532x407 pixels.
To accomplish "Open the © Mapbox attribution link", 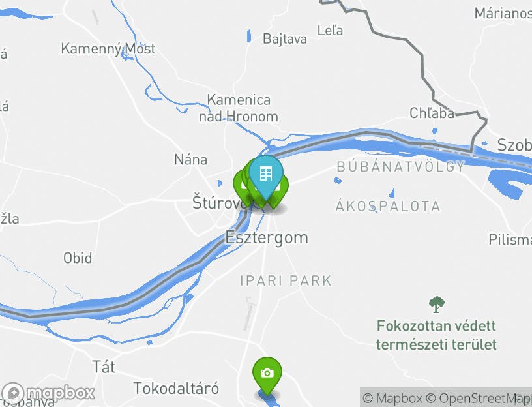I will pyautogui.click(x=392, y=398).
